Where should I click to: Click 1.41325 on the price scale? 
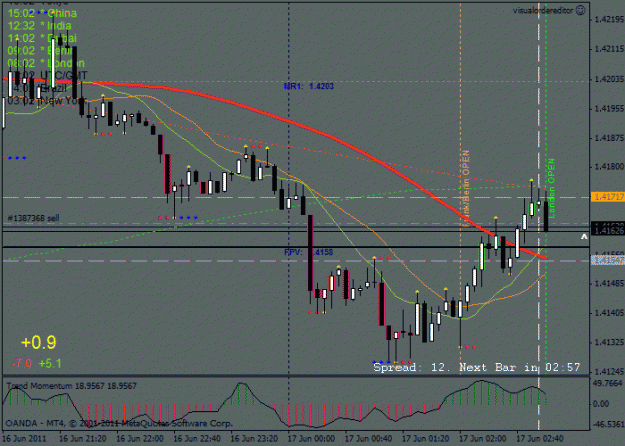coord(609,342)
